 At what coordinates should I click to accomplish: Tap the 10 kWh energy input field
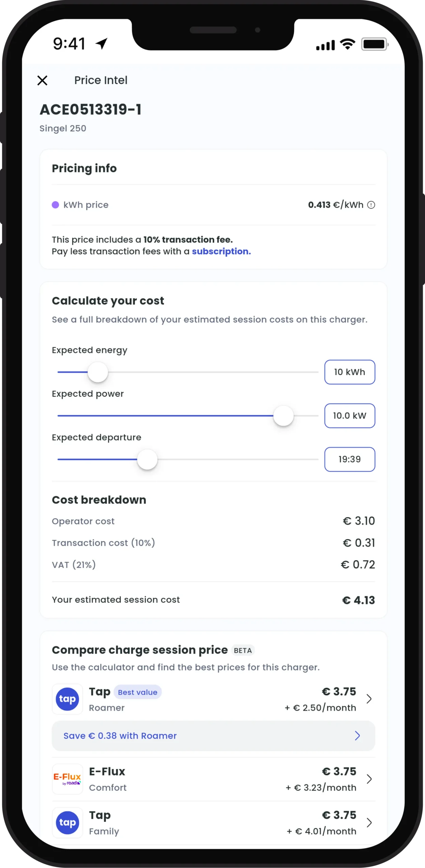pyautogui.click(x=349, y=372)
